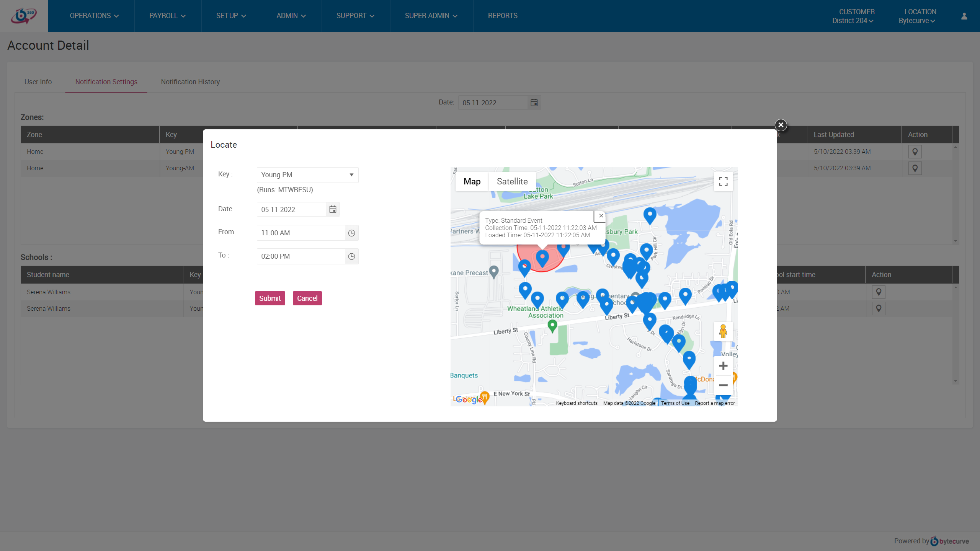Open the To time clock picker
The width and height of the screenshot is (980, 551).
pyautogui.click(x=351, y=256)
